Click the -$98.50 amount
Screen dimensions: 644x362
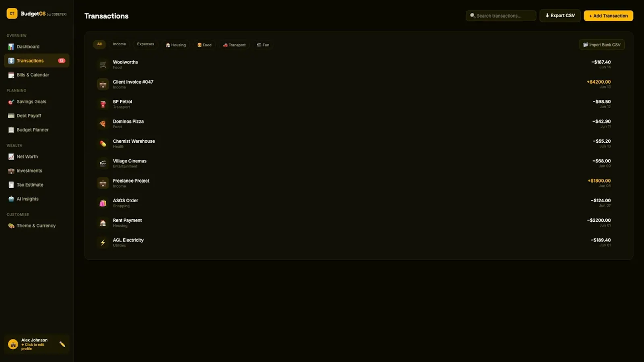click(x=601, y=102)
